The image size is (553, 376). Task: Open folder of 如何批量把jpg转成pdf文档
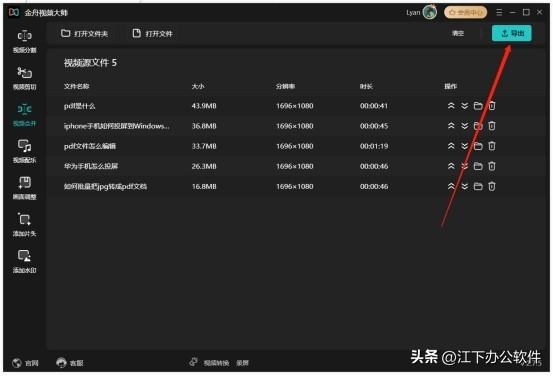478,186
